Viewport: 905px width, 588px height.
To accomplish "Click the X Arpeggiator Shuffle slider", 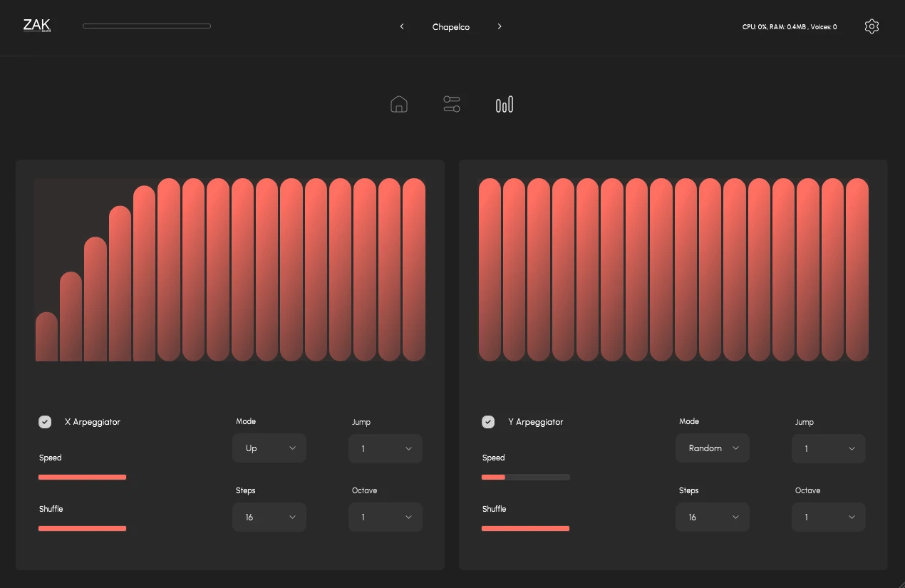I will (x=82, y=528).
